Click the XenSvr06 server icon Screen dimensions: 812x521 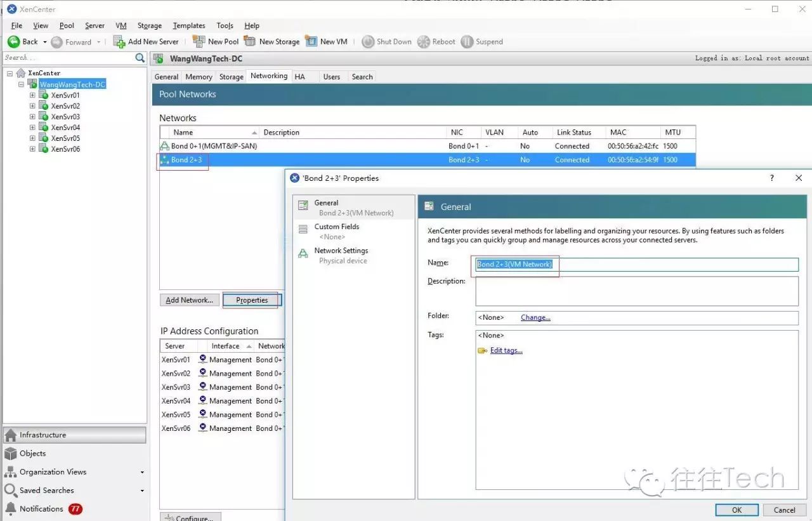coord(44,148)
